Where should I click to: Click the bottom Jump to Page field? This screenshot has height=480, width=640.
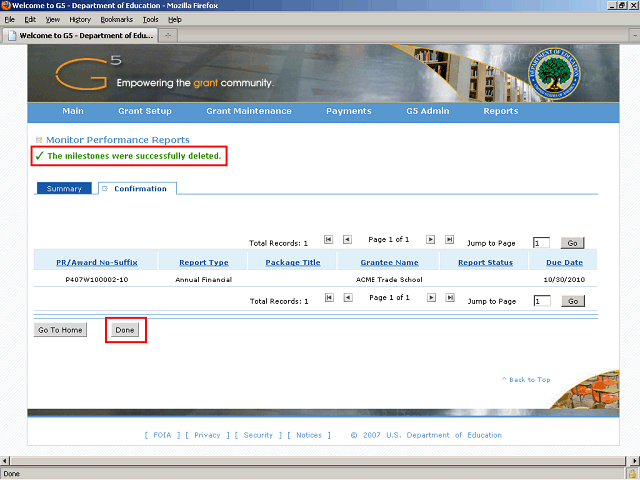point(542,301)
